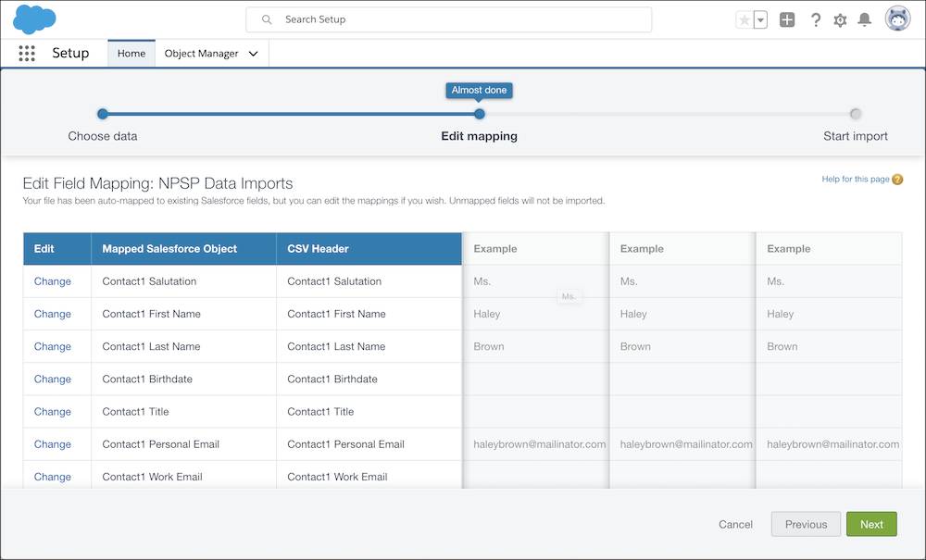Select the Contact1 Salutation CSV header cell

click(x=369, y=281)
